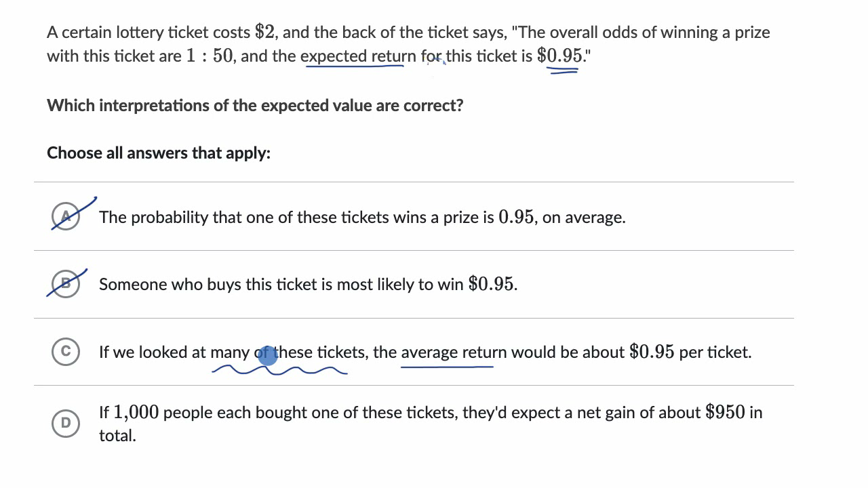Image resolution: width=868 pixels, height=488 pixels.
Task: Click the '$0.95 per ticket' text in option C
Action: (690, 352)
